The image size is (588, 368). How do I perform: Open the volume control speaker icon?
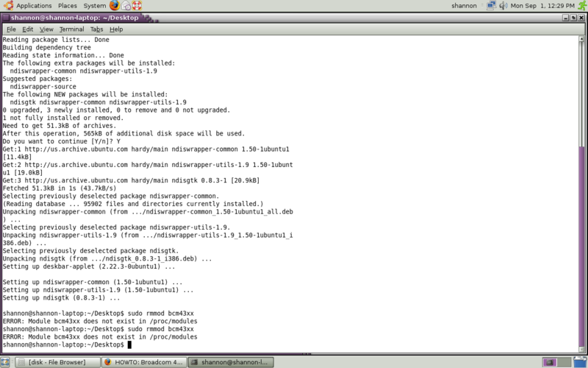click(503, 6)
